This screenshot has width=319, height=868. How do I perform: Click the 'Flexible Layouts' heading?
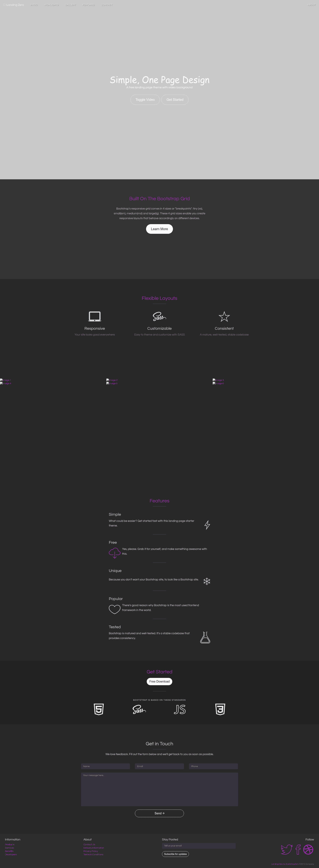coord(159,298)
